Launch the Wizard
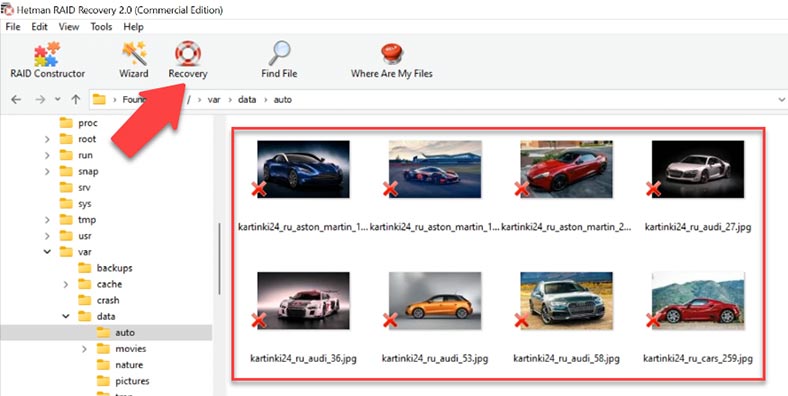This screenshot has height=396, width=788. 134,60
